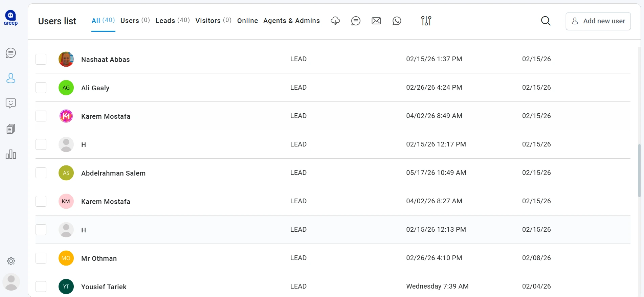The image size is (644, 297).
Task: Select Mr Othman's row checkbox
Action: pyautogui.click(x=41, y=258)
